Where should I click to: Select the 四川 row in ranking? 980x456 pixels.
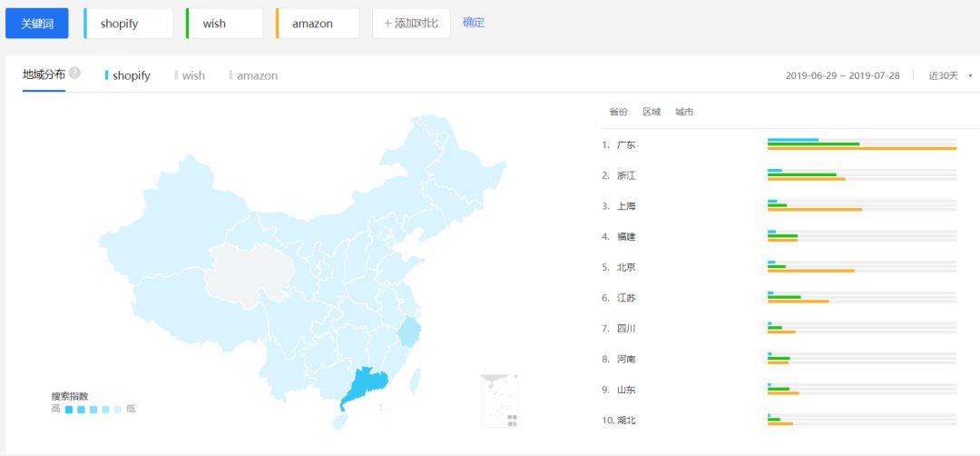[x=779, y=329]
